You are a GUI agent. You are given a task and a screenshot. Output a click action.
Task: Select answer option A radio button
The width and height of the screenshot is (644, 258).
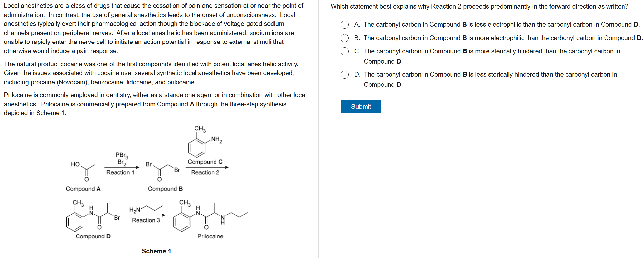[344, 24]
